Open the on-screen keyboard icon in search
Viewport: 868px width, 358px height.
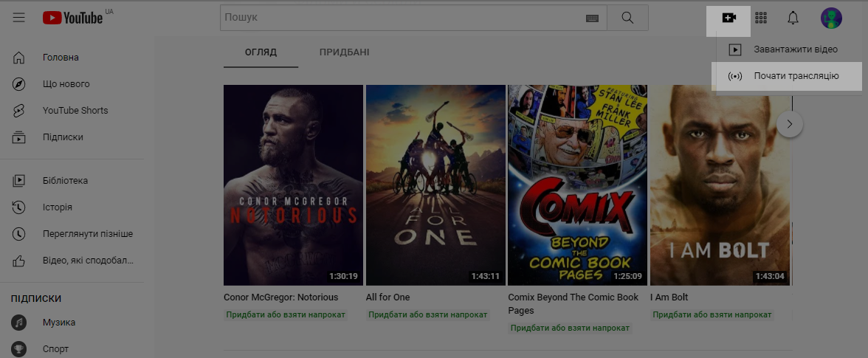point(592,18)
